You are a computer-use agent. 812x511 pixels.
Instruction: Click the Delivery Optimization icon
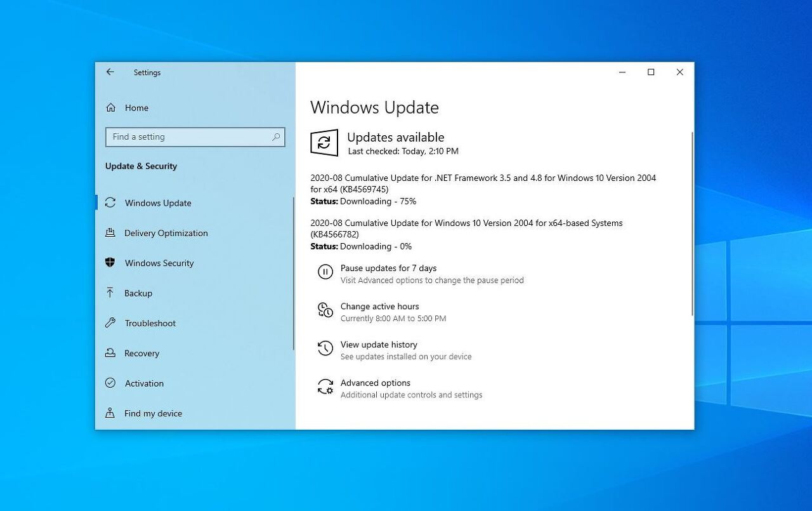click(110, 233)
